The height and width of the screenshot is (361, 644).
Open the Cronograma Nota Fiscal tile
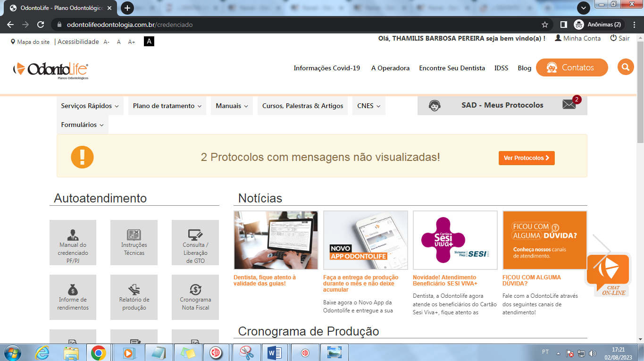tap(195, 297)
